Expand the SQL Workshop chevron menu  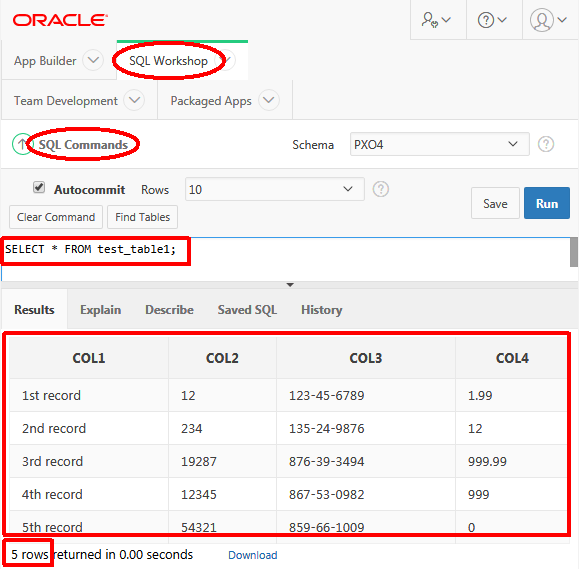tap(226, 60)
